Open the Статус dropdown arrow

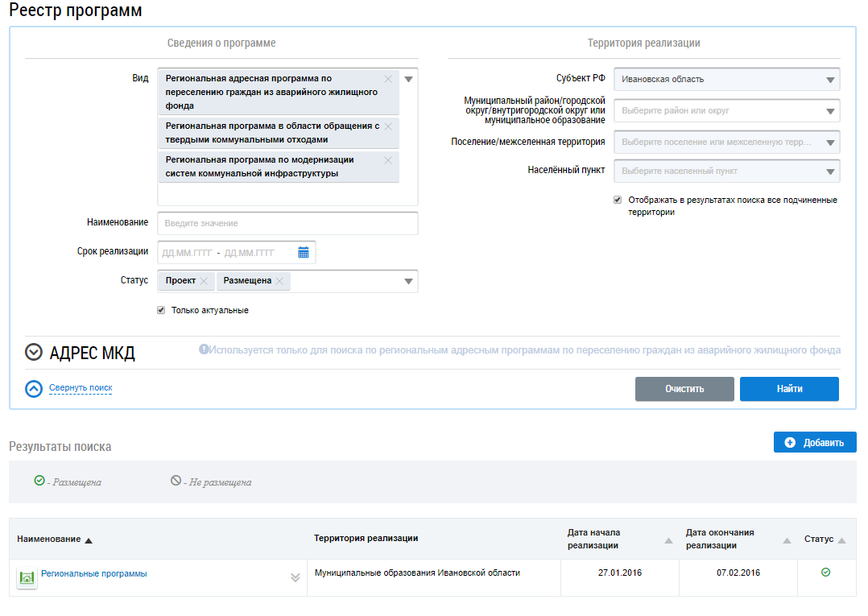pos(408,281)
